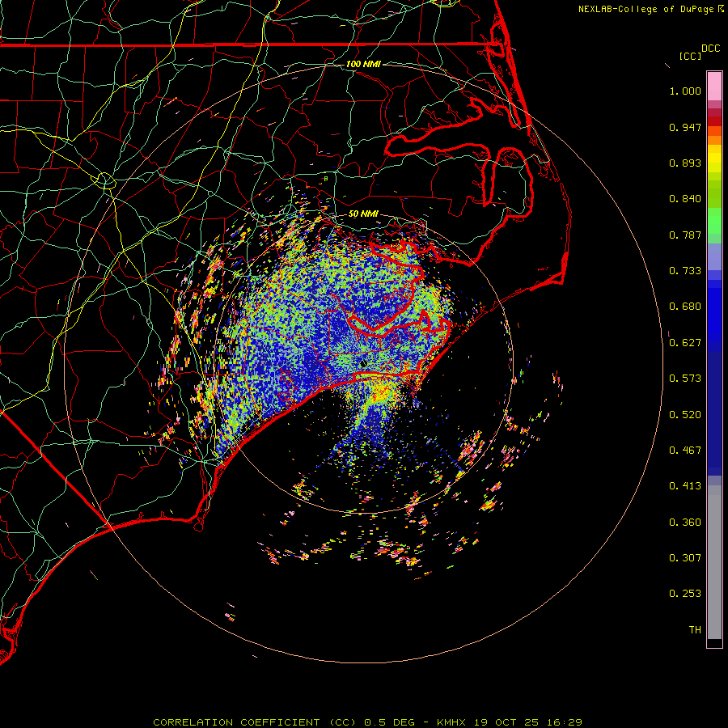
Task: Click the 0.253 legend value
Action: point(685,594)
